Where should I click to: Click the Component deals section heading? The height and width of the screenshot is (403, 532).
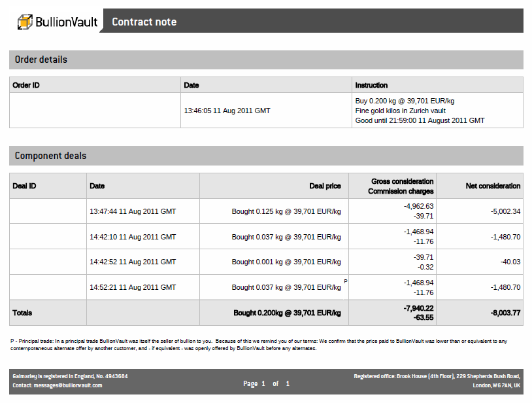50,156
